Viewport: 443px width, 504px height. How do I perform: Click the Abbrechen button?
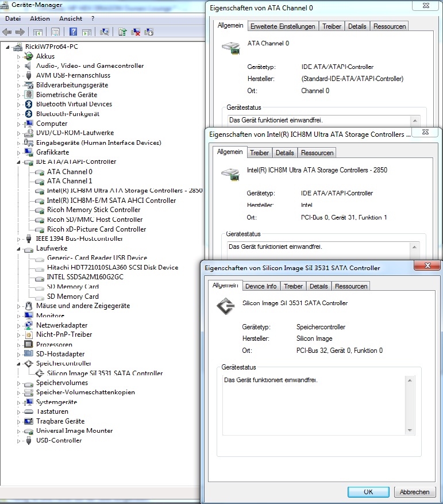click(x=414, y=492)
